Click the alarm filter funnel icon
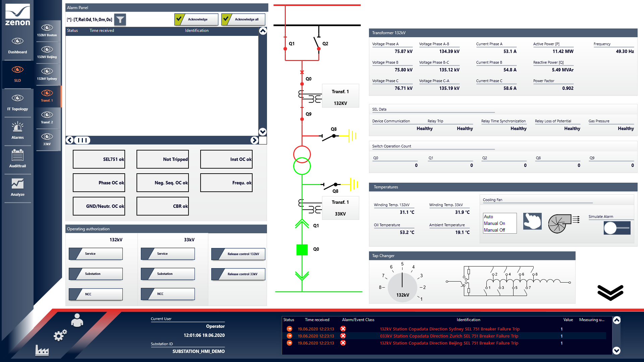This screenshot has width=644, height=362. (120, 19)
